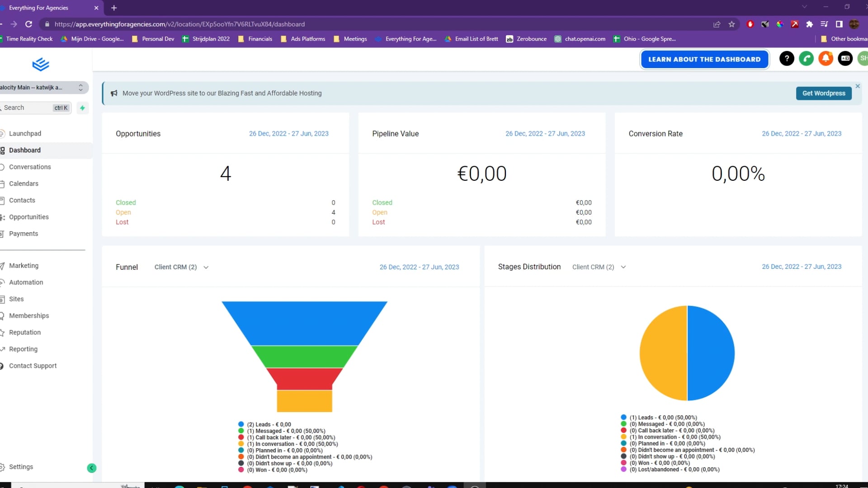Image resolution: width=868 pixels, height=488 pixels.
Task: Click the sidebar Search field
Action: click(36, 108)
